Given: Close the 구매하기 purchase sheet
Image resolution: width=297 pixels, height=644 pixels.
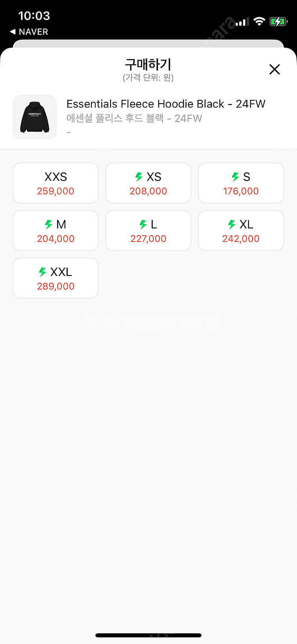Looking at the screenshot, I should pos(274,69).
